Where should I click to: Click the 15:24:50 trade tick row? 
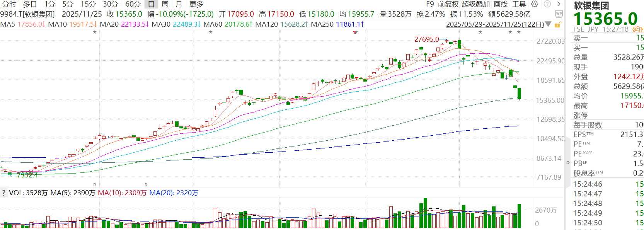point(608,223)
